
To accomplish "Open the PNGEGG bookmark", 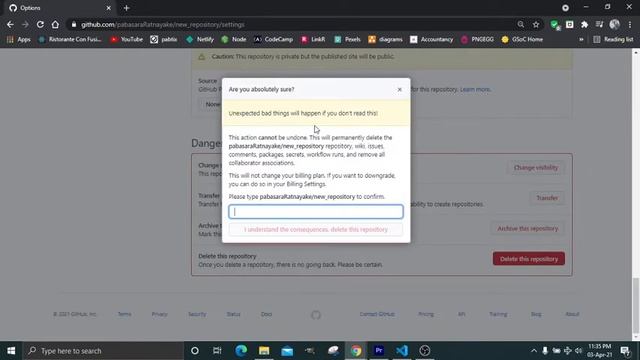I will (477, 40).
